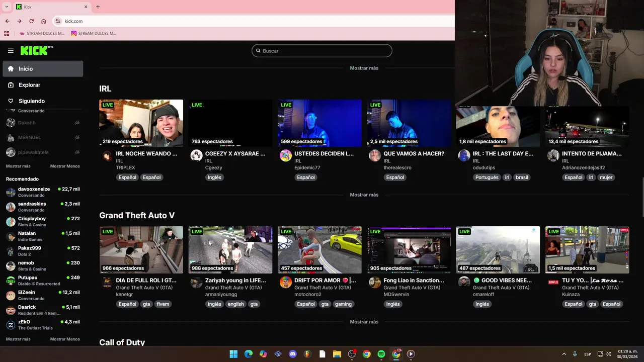Open Siguiendo in the sidebar
The height and width of the screenshot is (362, 644).
point(43,101)
